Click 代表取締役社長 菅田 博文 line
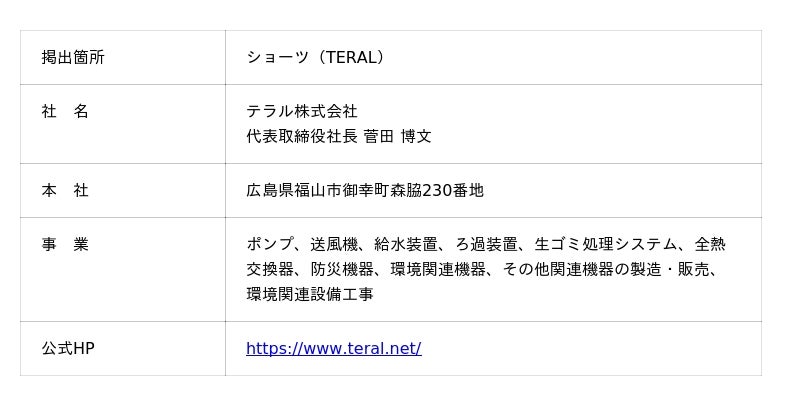800x406 pixels. point(339,136)
